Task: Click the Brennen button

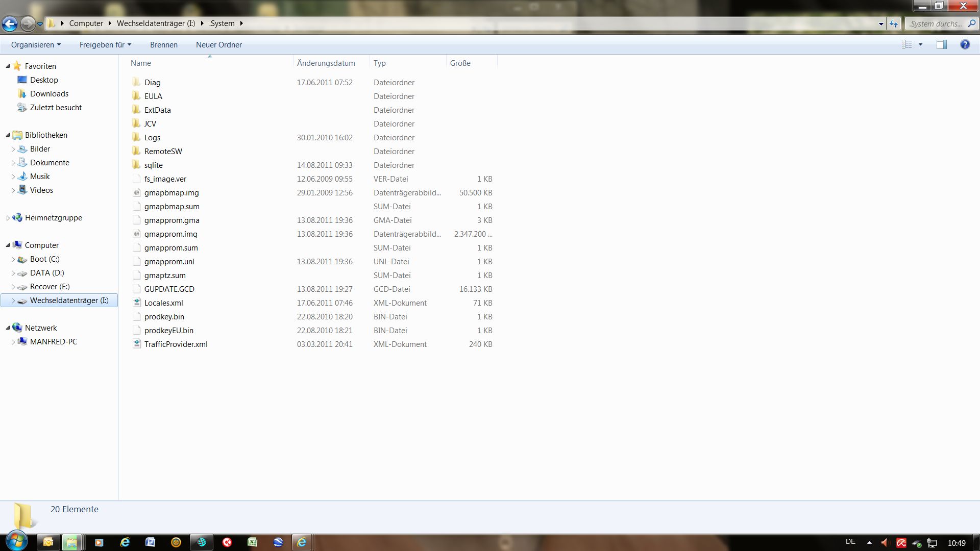Action: pos(164,45)
